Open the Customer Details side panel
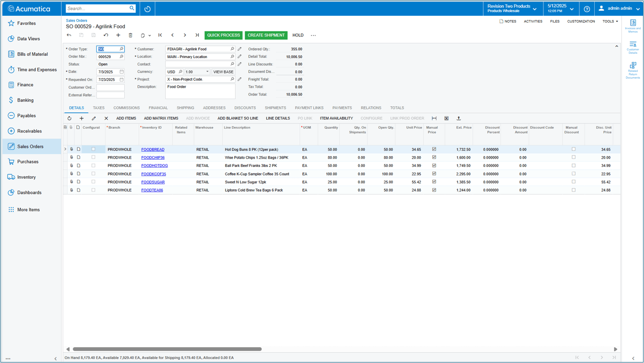644x363 pixels. (633, 48)
